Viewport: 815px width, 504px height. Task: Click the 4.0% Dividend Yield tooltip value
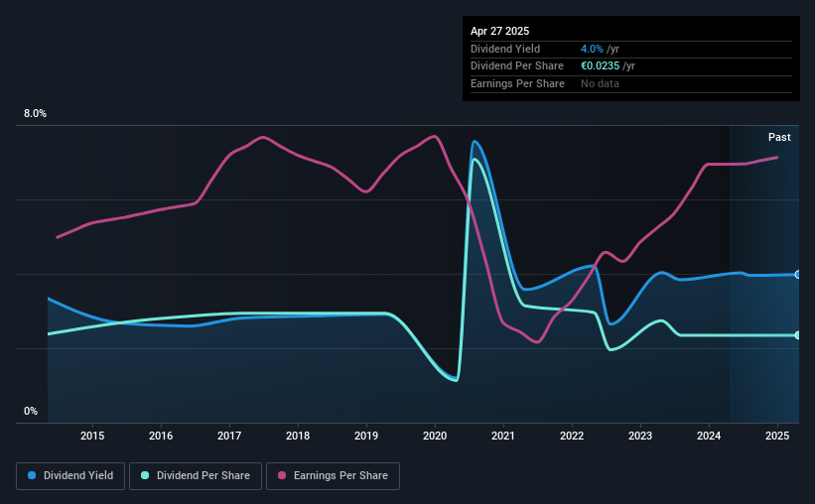tap(592, 49)
